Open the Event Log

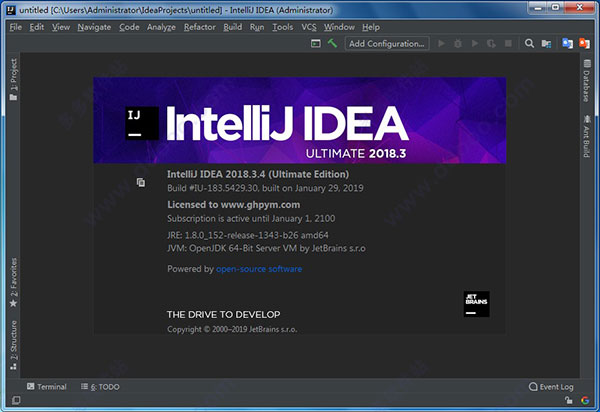(x=551, y=387)
